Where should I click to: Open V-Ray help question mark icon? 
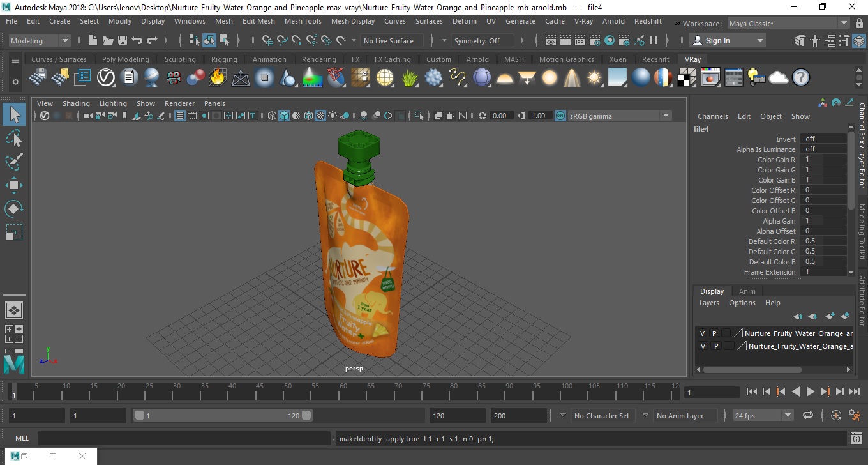point(801,78)
